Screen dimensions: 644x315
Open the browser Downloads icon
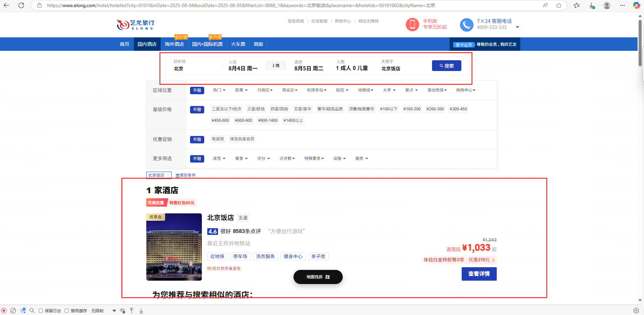click(x=592, y=5)
